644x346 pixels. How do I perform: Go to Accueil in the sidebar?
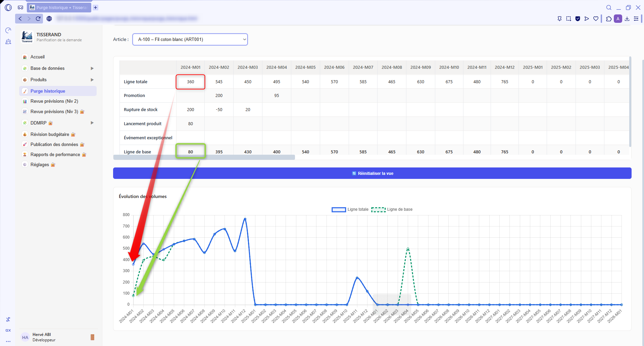point(38,57)
